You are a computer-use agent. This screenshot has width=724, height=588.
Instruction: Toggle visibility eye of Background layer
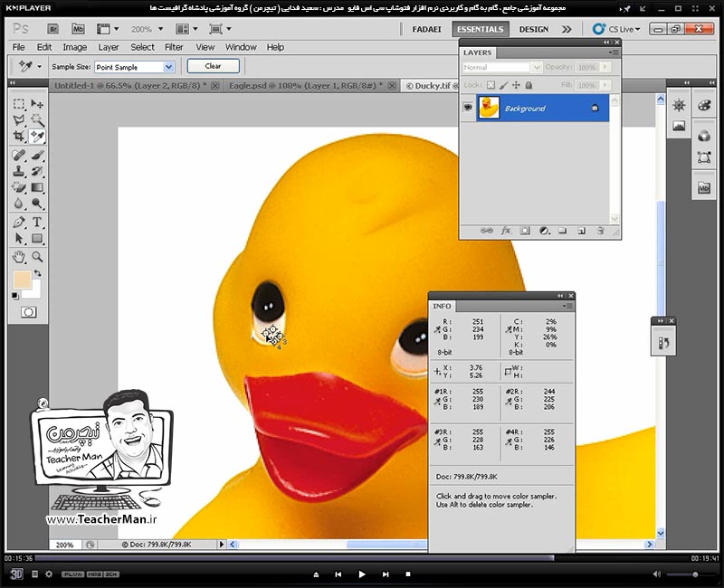point(468,108)
